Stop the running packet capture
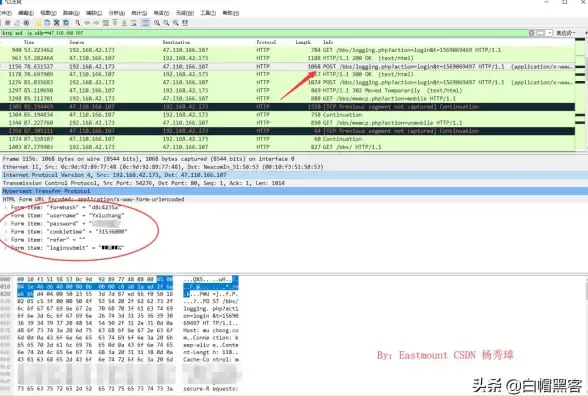588x396 pixels. pos(8,23)
